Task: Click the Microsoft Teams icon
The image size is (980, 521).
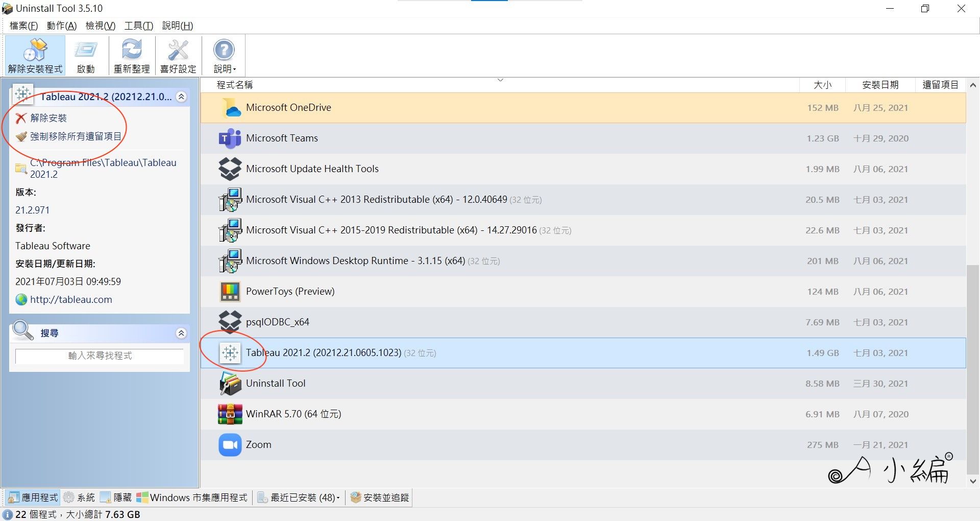Action: coord(230,138)
